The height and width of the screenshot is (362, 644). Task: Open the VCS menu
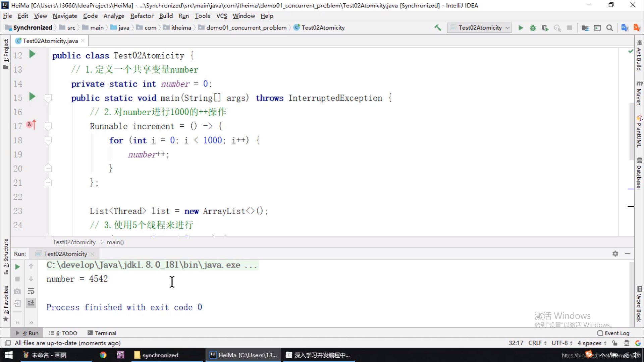point(221,16)
